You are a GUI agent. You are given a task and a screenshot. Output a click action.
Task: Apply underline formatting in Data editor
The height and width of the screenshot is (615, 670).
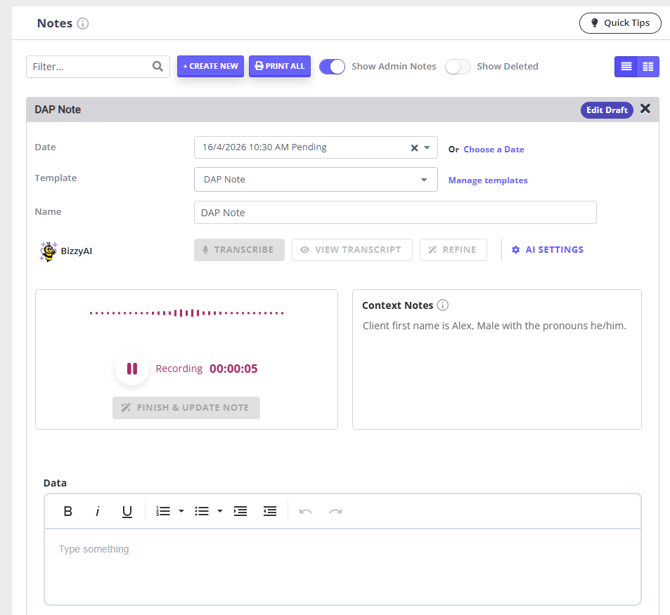point(127,511)
